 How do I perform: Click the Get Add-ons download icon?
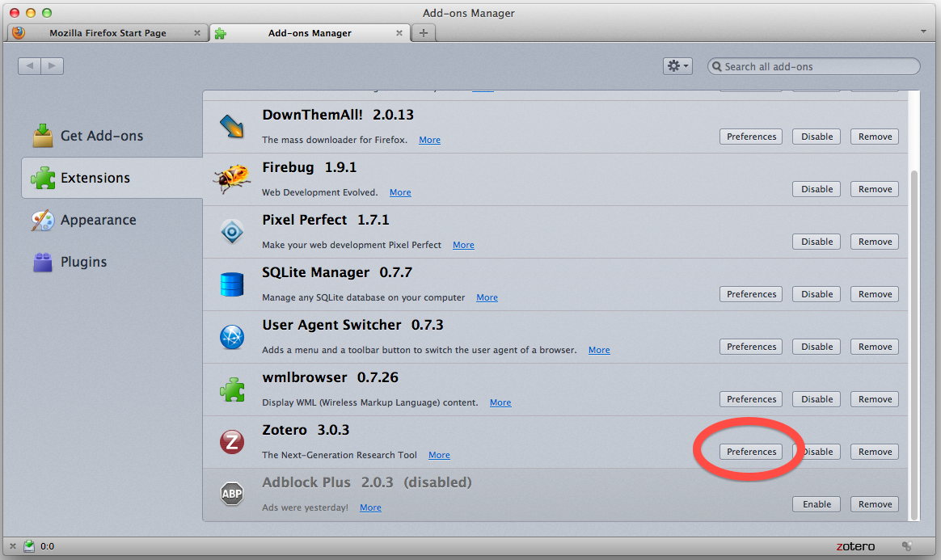43,136
